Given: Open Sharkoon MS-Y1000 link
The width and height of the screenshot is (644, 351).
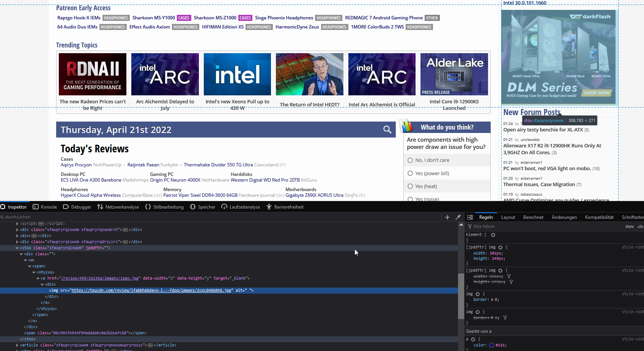Looking at the screenshot, I should tap(154, 18).
